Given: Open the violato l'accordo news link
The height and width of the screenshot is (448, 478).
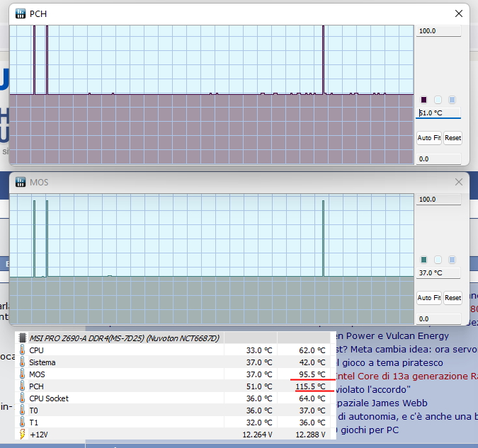Looking at the screenshot, I should [373, 389].
